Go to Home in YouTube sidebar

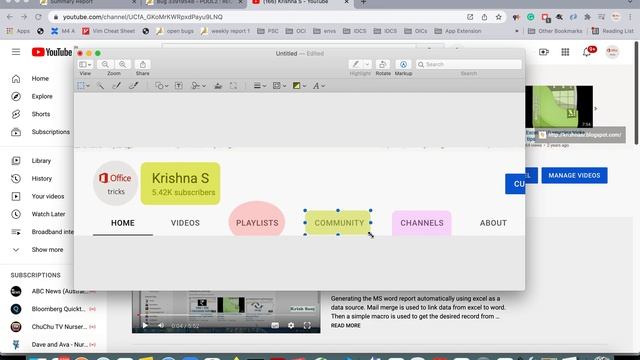pos(40,78)
